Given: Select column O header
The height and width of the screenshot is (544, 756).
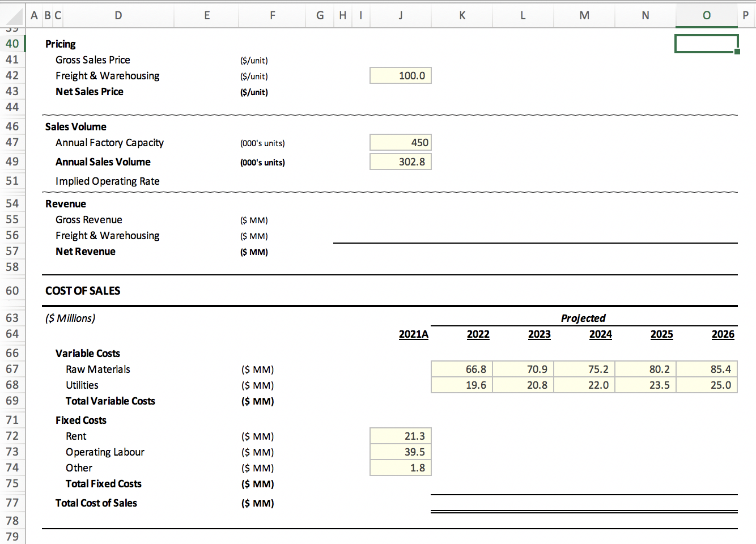Looking at the screenshot, I should coord(706,15).
